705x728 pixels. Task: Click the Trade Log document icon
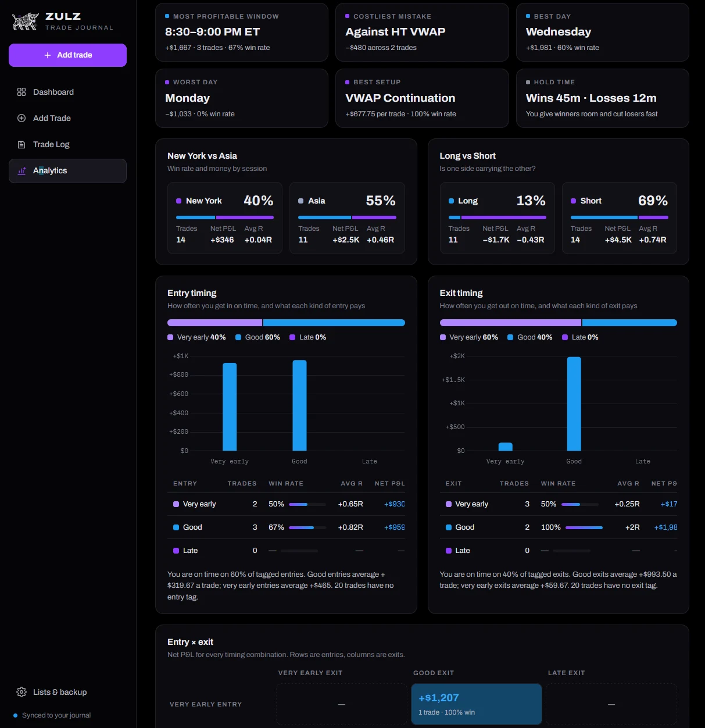[22, 144]
